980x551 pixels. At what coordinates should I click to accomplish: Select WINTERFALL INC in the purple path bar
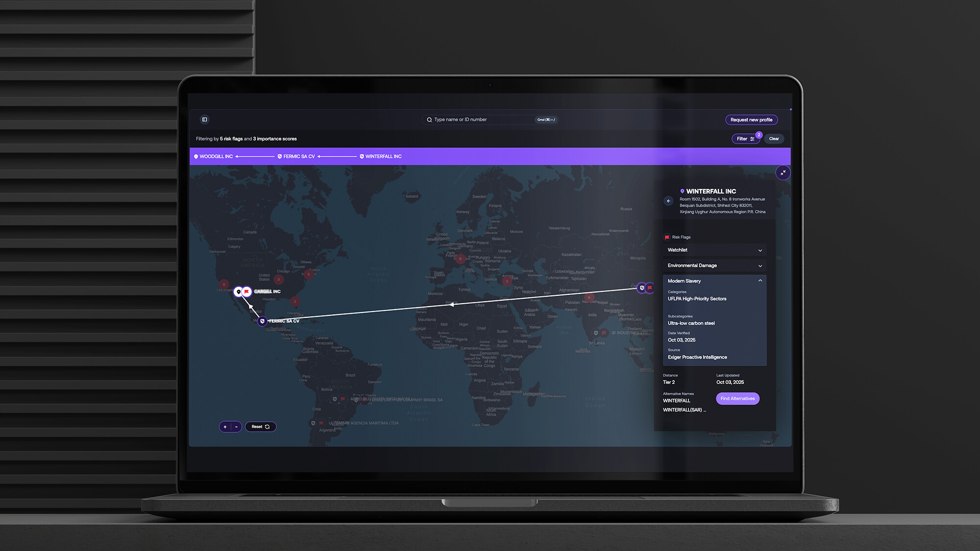tap(383, 157)
